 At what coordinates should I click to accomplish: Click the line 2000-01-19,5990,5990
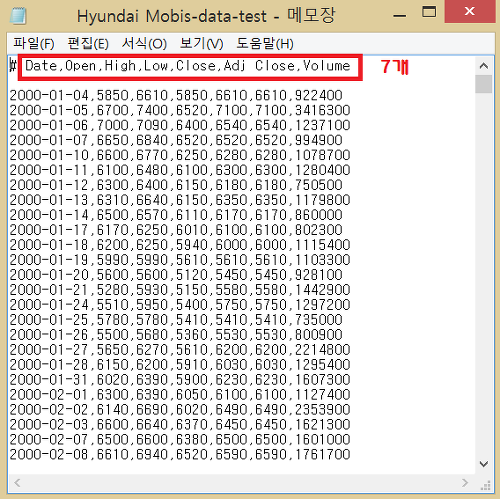click(180, 260)
